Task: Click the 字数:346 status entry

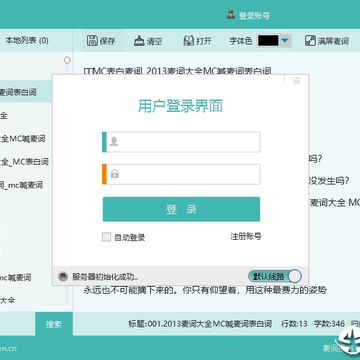Action: (329, 324)
